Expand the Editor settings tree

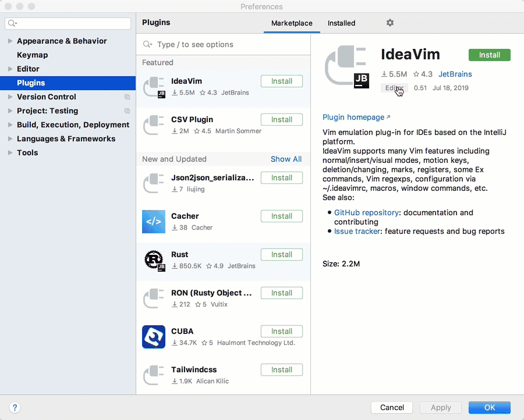pos(10,69)
